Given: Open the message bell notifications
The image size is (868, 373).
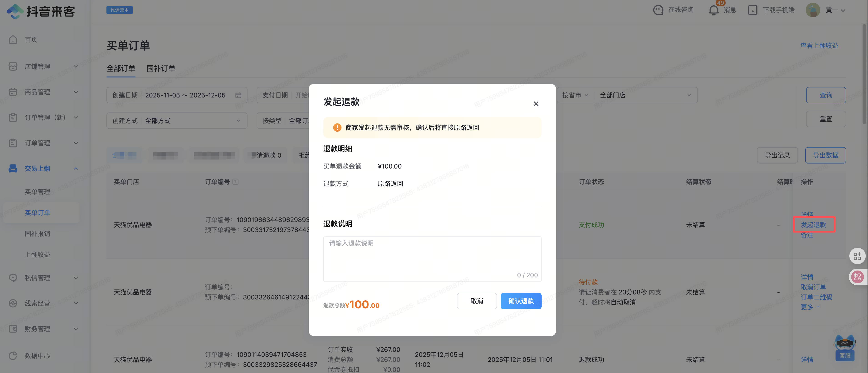Looking at the screenshot, I should [x=713, y=10].
